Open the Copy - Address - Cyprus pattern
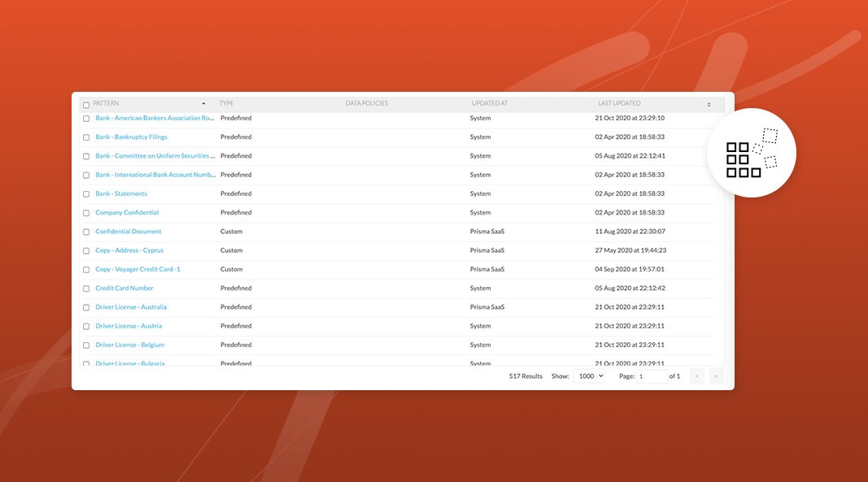 129,250
